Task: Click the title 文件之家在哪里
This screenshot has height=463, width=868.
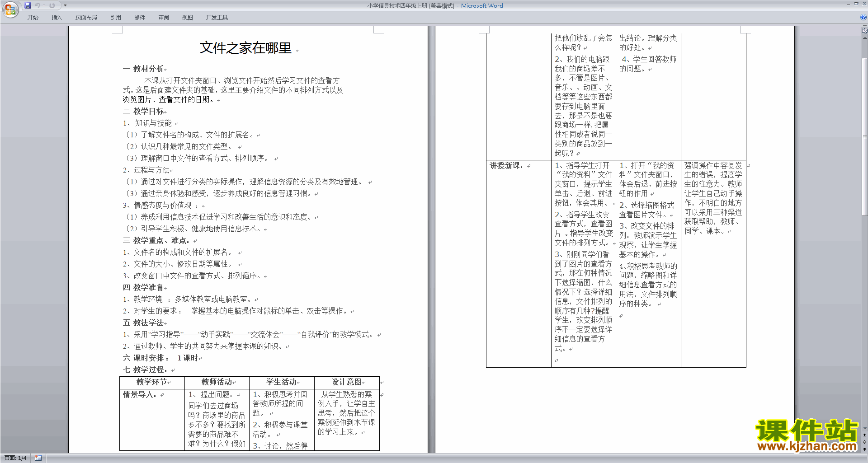Action: pyautogui.click(x=245, y=48)
